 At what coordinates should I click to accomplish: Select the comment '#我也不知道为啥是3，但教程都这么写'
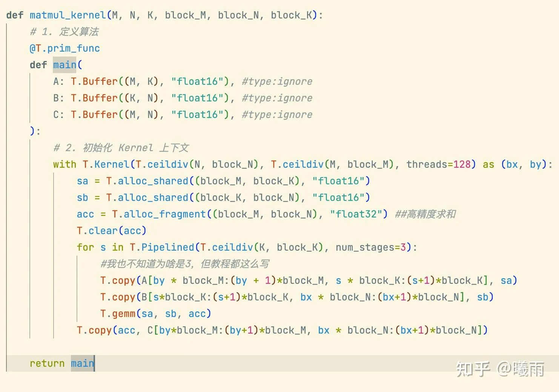[x=185, y=264]
